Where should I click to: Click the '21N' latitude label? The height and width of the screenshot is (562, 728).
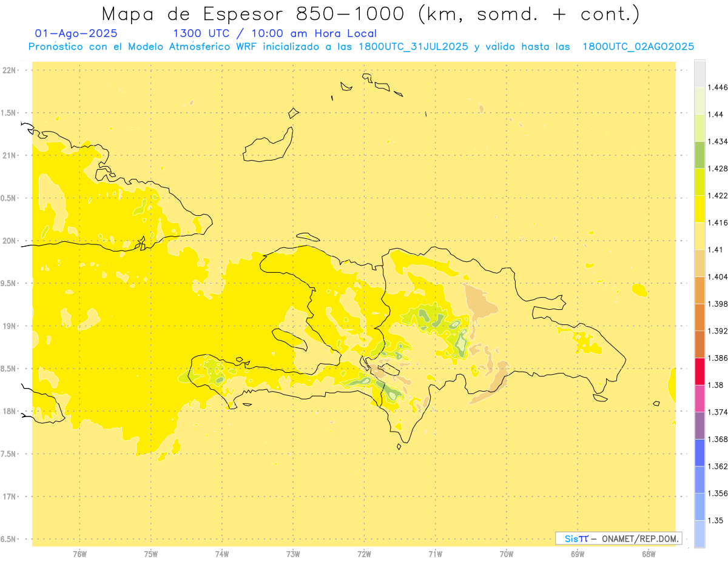9,156
